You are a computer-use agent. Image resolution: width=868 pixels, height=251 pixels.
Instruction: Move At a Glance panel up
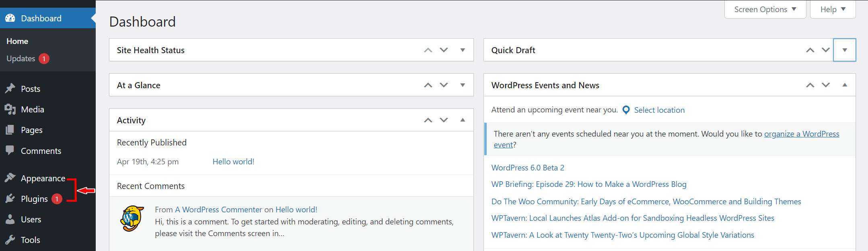(428, 85)
